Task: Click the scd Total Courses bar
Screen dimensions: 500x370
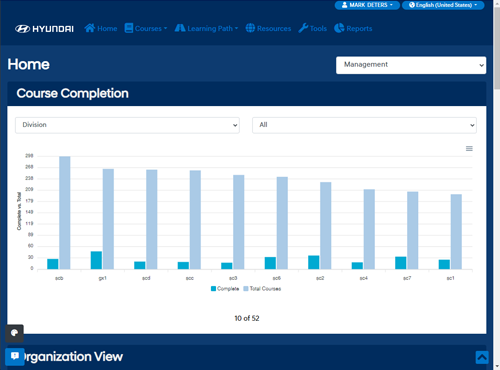Action: click(x=152, y=219)
